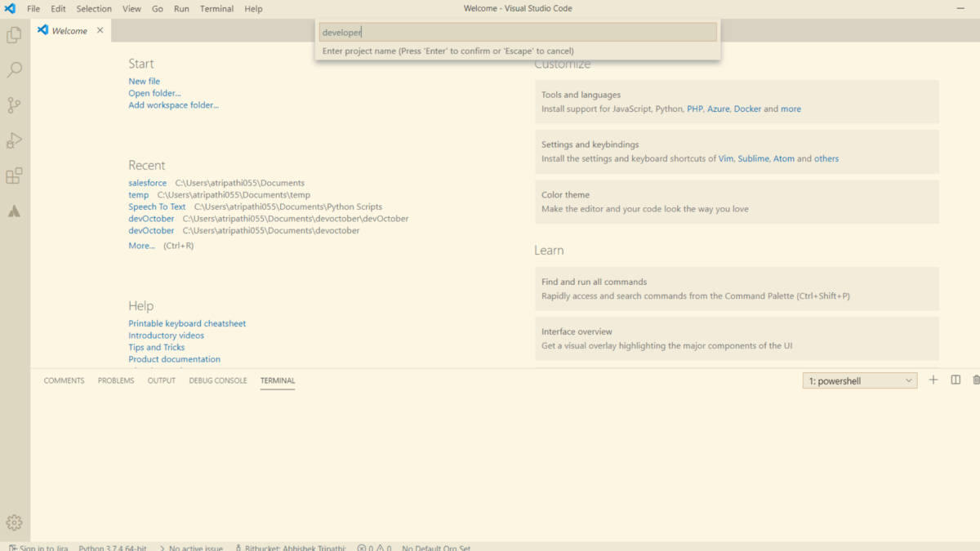Select the Welcome editor tab

click(71, 30)
